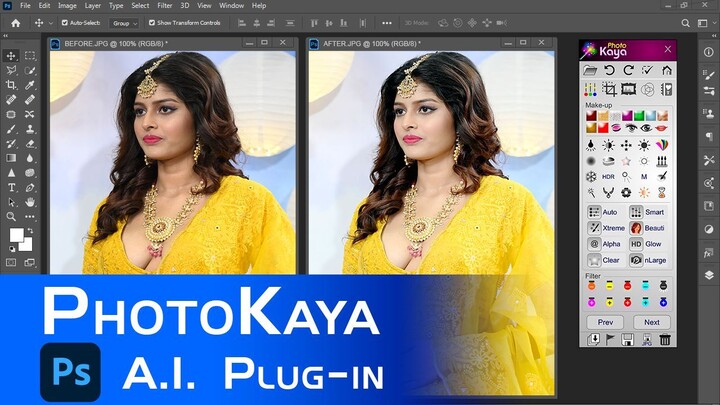
Task: Click the magic wand icon in PhotoKaya
Action: tap(591, 193)
